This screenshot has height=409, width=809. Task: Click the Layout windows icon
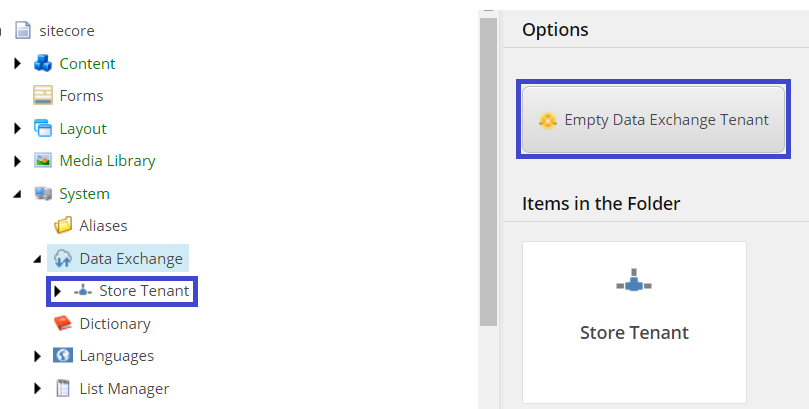[43, 128]
